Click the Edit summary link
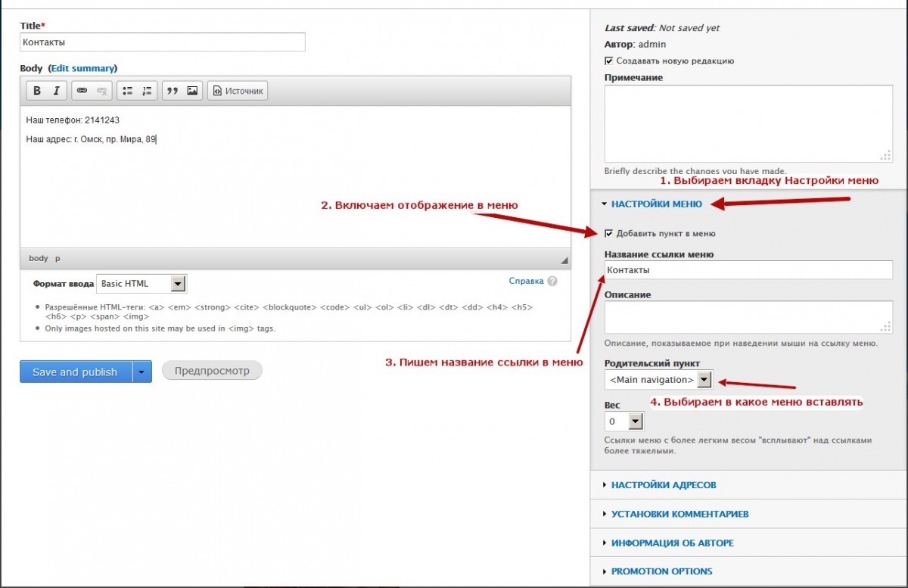 point(82,68)
